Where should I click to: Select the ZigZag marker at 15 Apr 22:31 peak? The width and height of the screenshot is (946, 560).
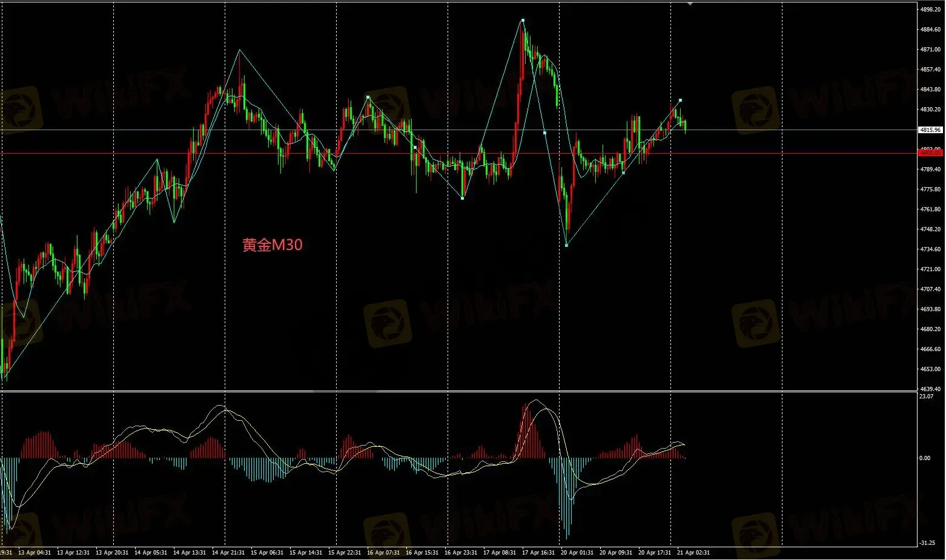pyautogui.click(x=368, y=97)
